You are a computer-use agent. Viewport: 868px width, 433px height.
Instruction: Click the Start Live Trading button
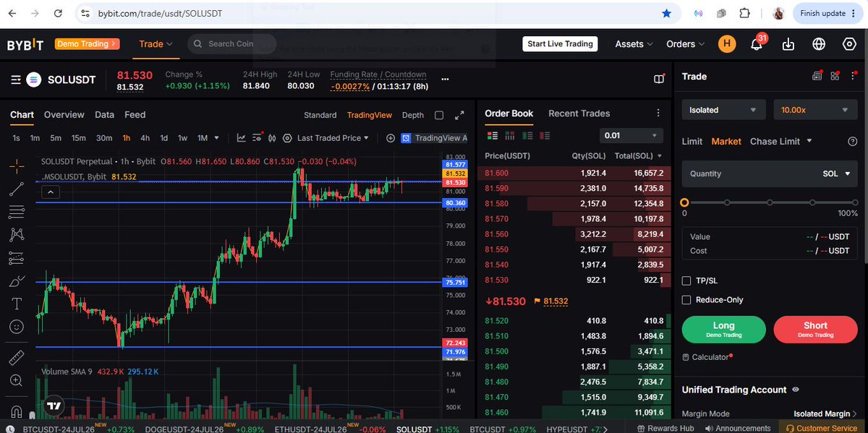(561, 44)
